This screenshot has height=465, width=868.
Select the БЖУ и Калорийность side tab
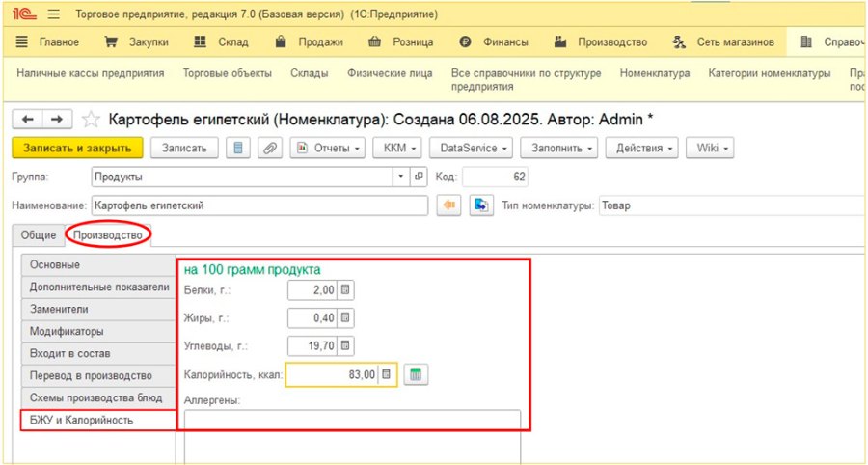pos(98,421)
